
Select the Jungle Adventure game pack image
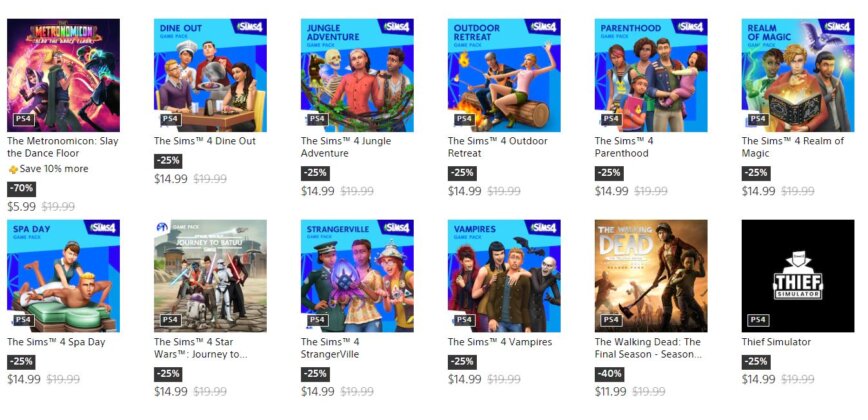(357, 75)
